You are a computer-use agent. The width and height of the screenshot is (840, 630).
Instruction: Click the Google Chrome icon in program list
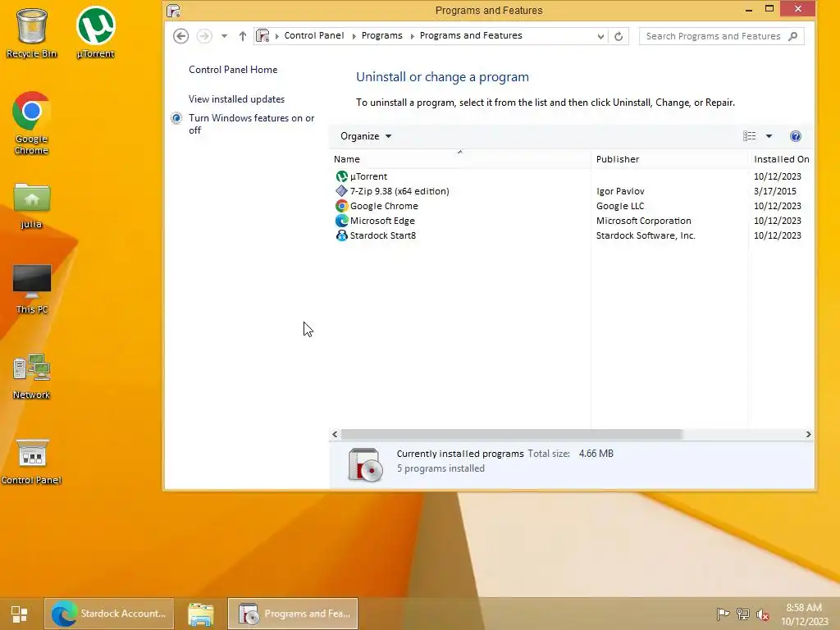341,206
